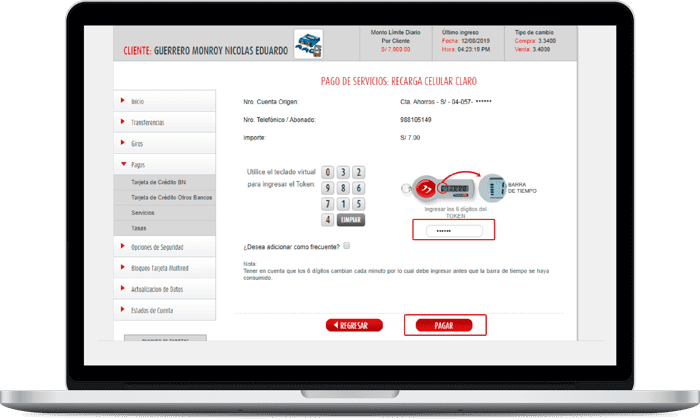Viewport: 700px width, 420px height.
Task: Open the Inicio menu item
Action: click(x=165, y=101)
